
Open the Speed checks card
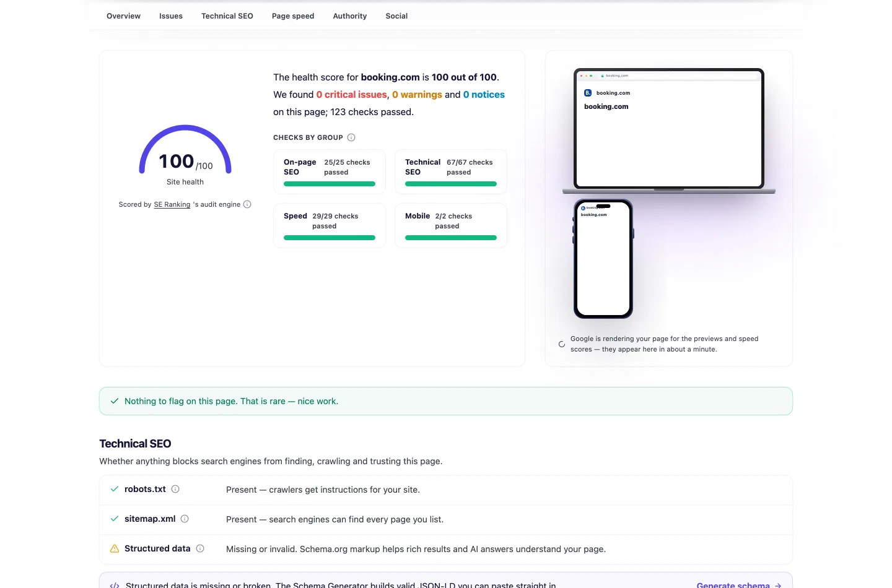pyautogui.click(x=330, y=225)
